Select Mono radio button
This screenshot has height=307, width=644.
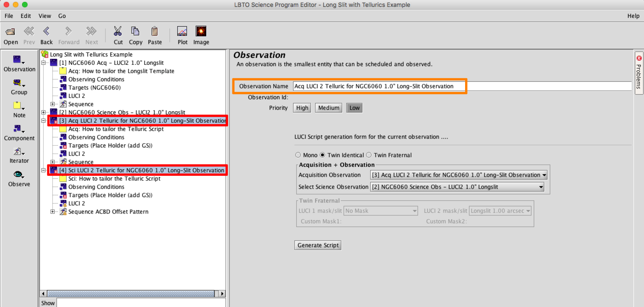coord(298,155)
